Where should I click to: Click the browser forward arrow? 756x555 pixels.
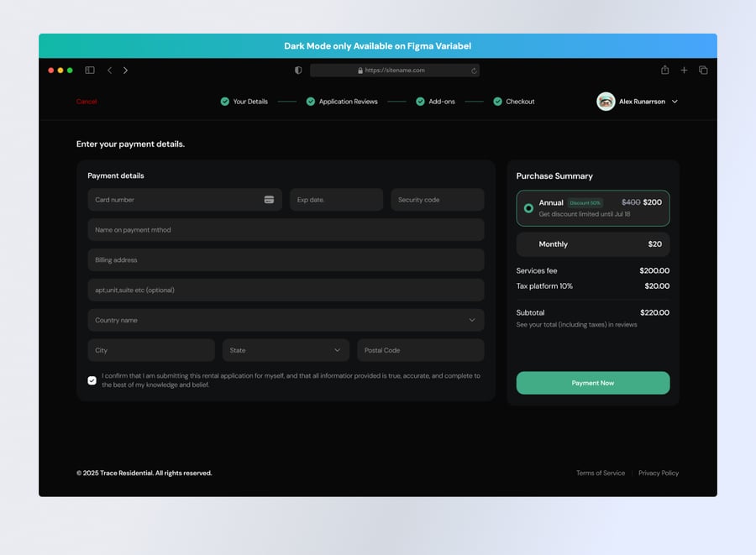click(125, 71)
